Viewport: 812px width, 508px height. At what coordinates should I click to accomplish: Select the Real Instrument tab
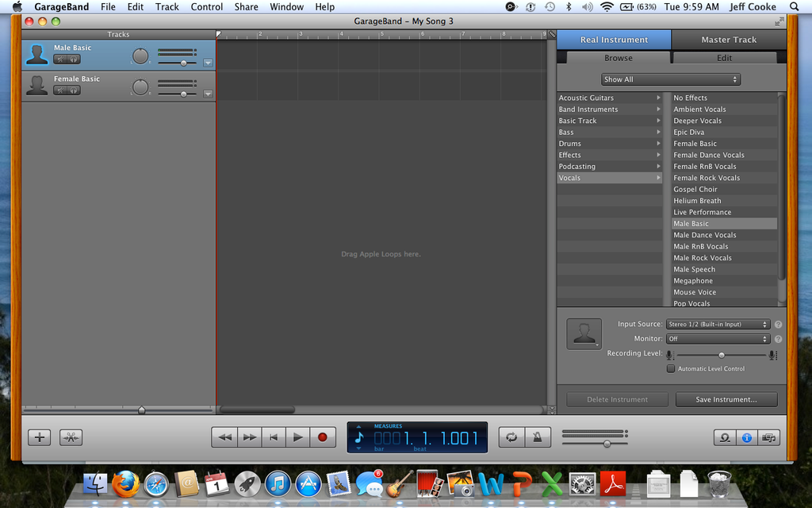[615, 40]
